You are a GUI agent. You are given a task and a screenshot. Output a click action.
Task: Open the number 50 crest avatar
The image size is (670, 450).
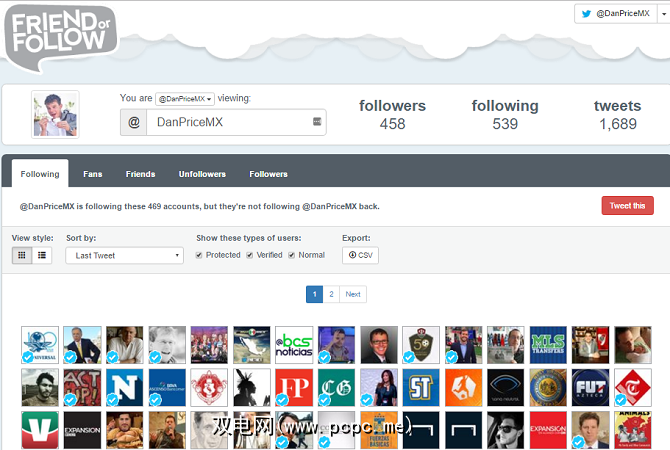[421, 345]
